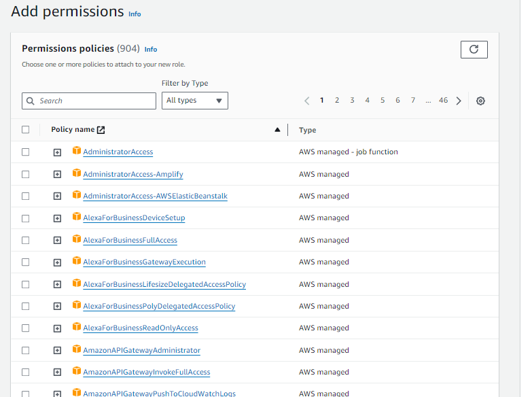The image size is (532, 397).
Task: Click the sort ascending triangle in header
Action: click(x=277, y=130)
